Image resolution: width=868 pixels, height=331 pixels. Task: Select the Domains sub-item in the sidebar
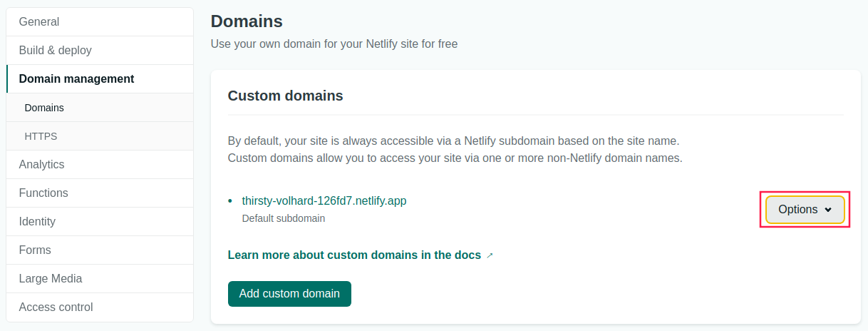point(44,108)
